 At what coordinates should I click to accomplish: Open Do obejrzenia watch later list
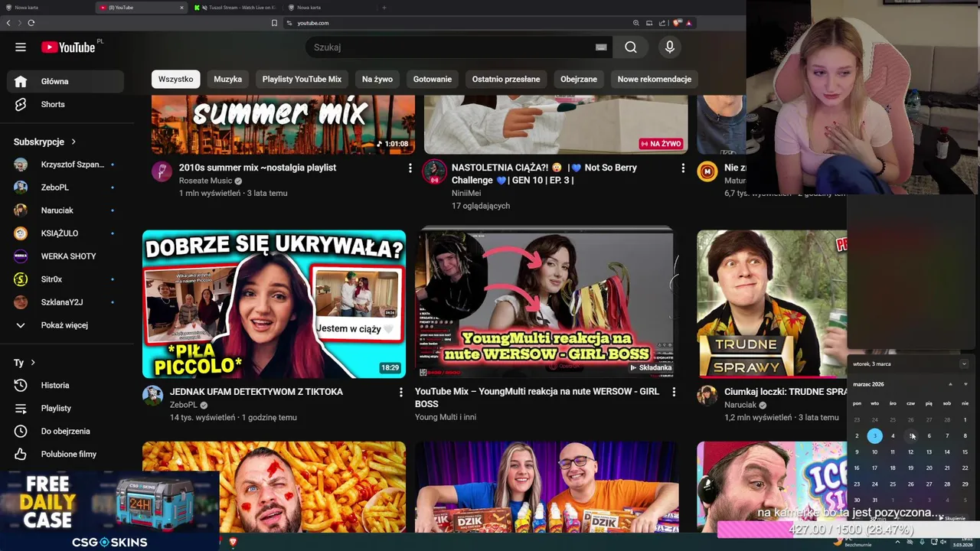66,431
